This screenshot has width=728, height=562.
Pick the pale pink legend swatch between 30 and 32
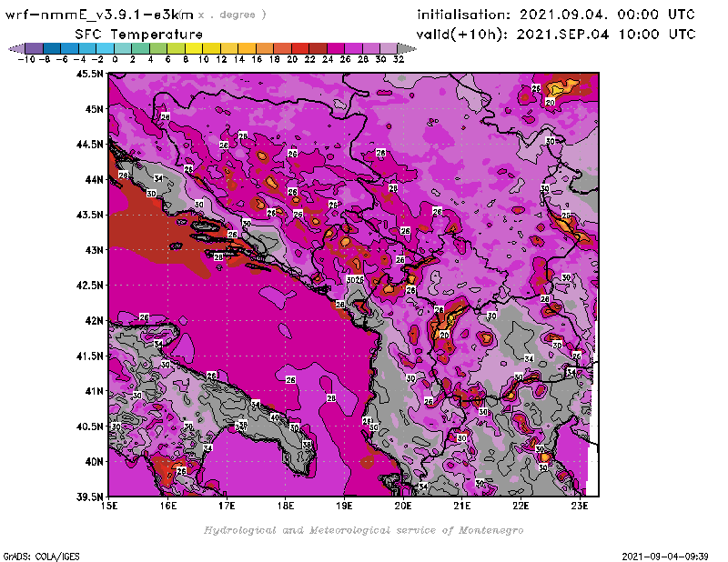[x=389, y=48]
